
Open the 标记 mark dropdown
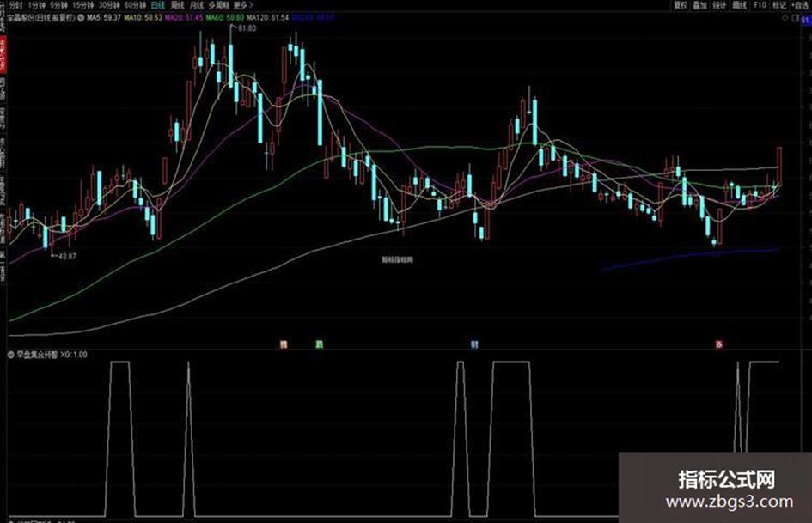(x=779, y=5)
